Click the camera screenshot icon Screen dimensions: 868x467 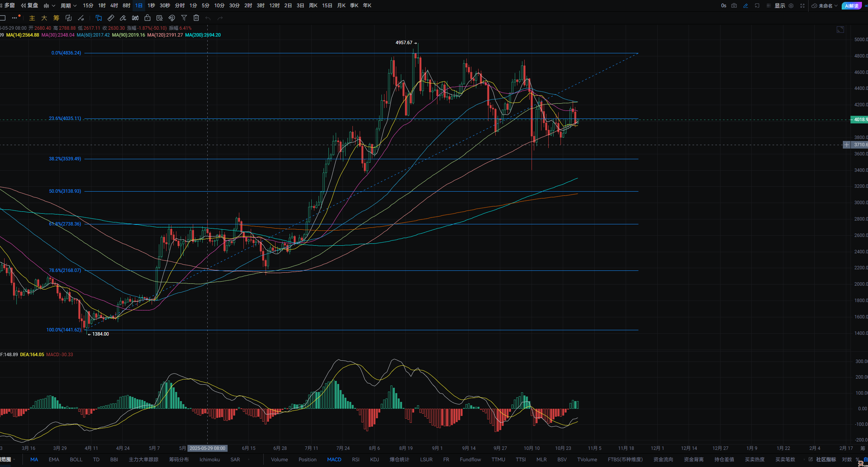[734, 6]
